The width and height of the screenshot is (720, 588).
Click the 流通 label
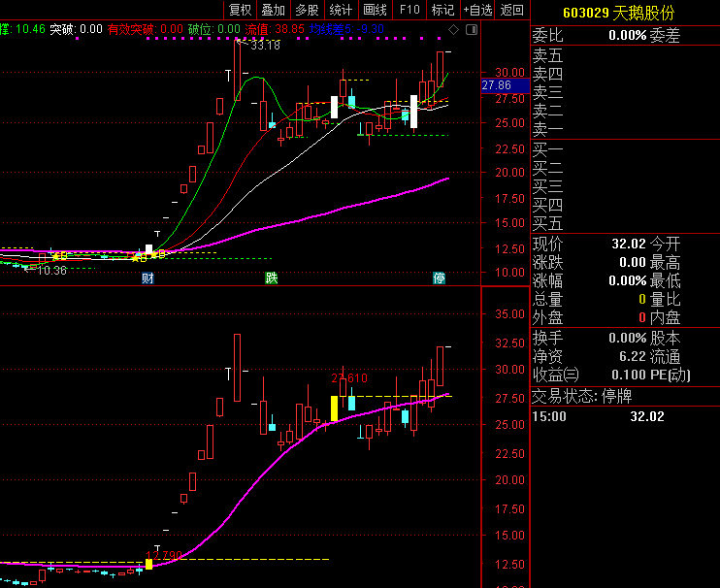665,357
